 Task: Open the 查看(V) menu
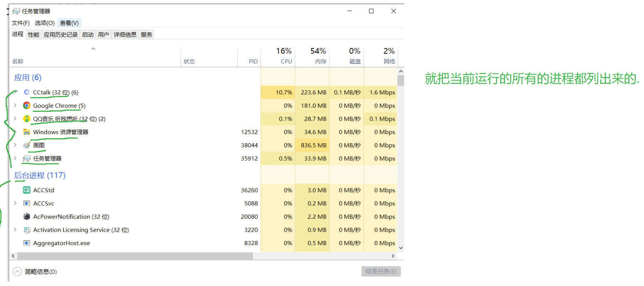(69, 23)
